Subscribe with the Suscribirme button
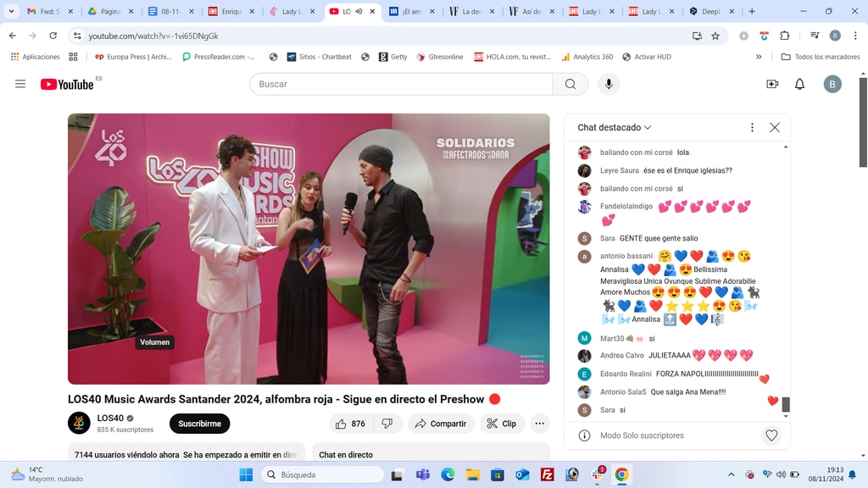 click(200, 424)
